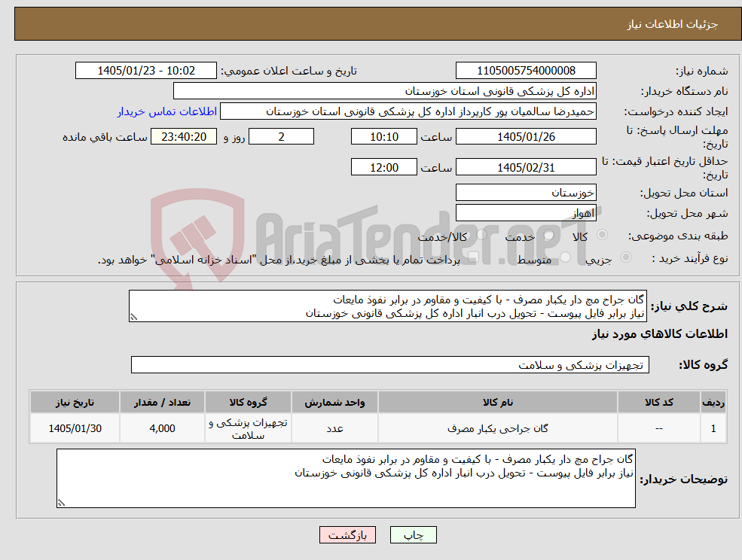Select the خدمت radio button
Image resolution: width=742 pixels, height=560 pixels.
[549, 235]
